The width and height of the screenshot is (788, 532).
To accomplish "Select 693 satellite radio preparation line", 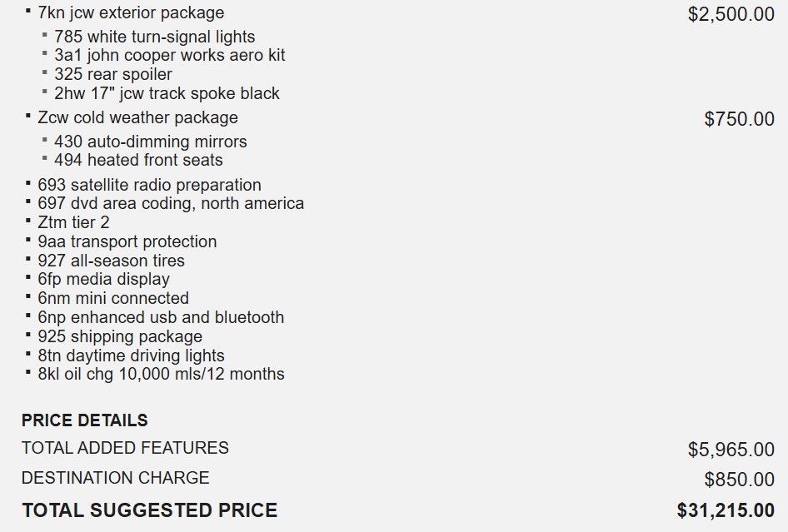I will (149, 185).
